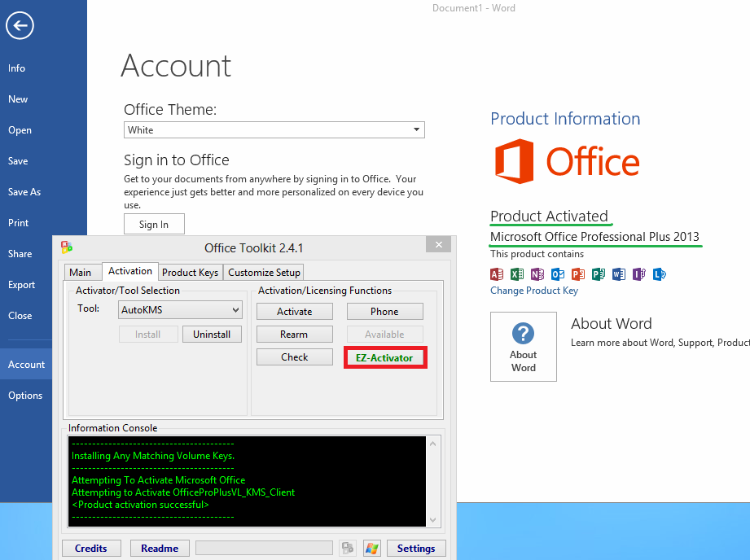Go back using the circled arrow icon
The width and height of the screenshot is (750, 560).
20,25
